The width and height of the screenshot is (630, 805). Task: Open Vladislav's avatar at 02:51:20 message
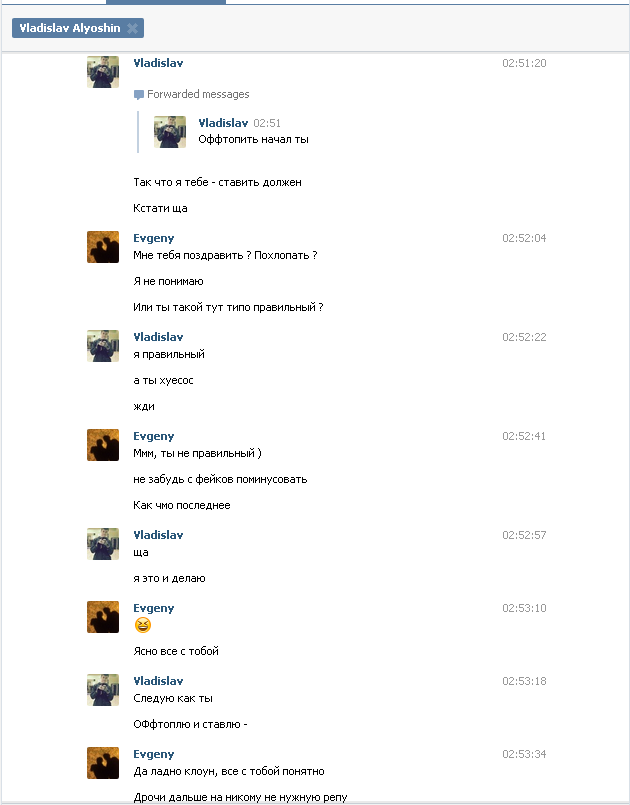(x=103, y=72)
